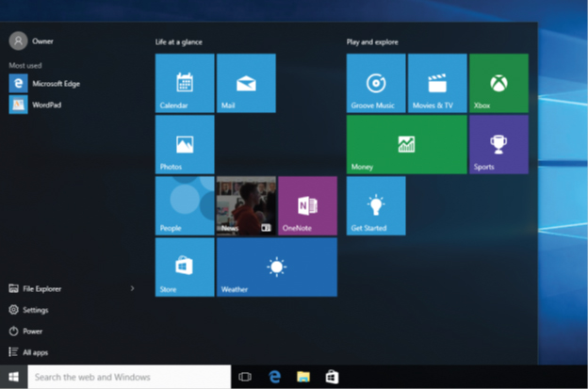This screenshot has height=389, width=588.
Task: Click the Most used heading
Action: click(x=25, y=65)
